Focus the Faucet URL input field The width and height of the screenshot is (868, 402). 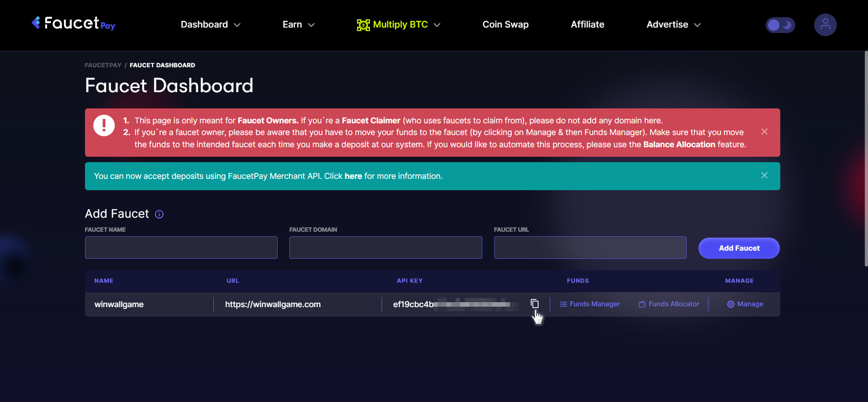(590, 248)
